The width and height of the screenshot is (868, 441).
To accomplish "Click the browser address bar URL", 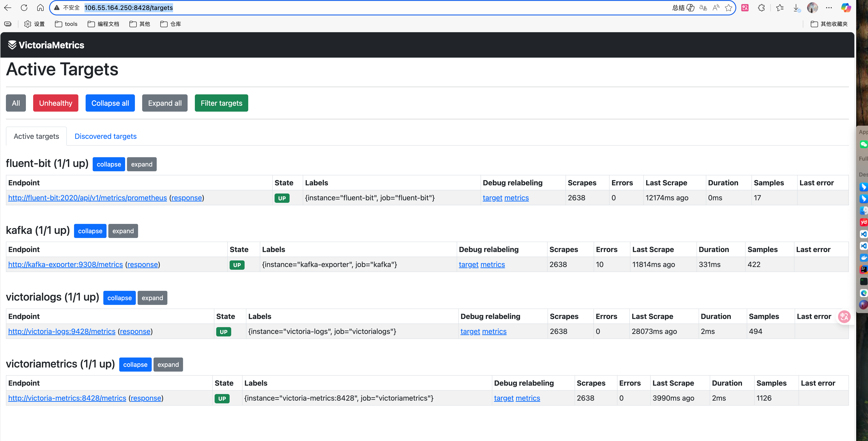I will 128,8.
